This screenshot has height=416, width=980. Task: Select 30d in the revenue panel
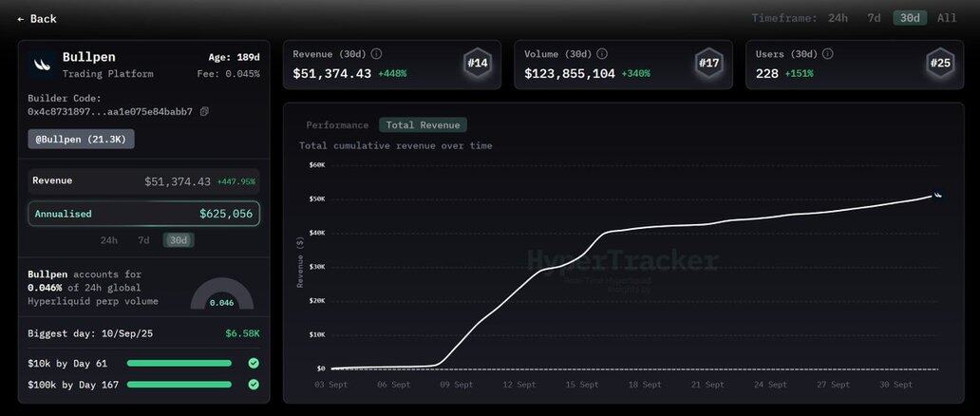(x=178, y=240)
